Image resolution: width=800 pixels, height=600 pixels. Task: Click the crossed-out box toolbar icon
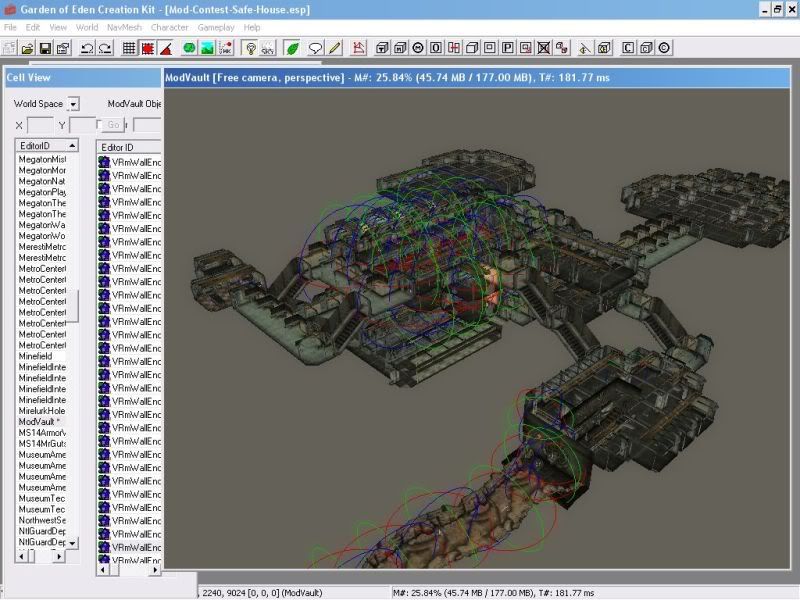click(x=544, y=48)
